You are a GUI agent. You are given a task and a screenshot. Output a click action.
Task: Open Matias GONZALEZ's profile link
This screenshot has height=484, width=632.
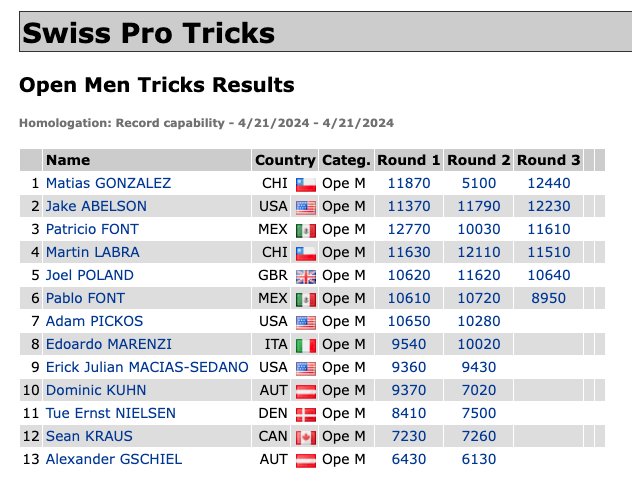pos(108,183)
